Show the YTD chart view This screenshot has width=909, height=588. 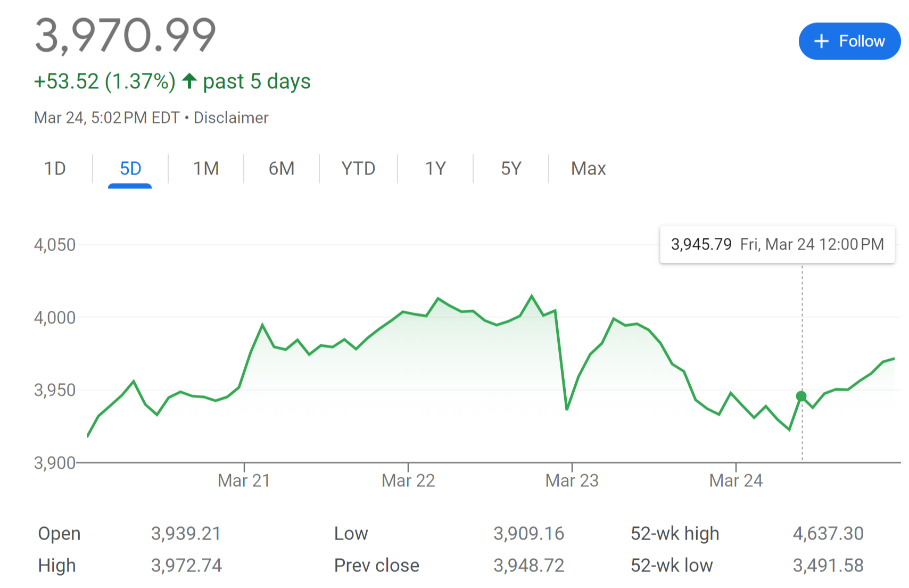[358, 169]
